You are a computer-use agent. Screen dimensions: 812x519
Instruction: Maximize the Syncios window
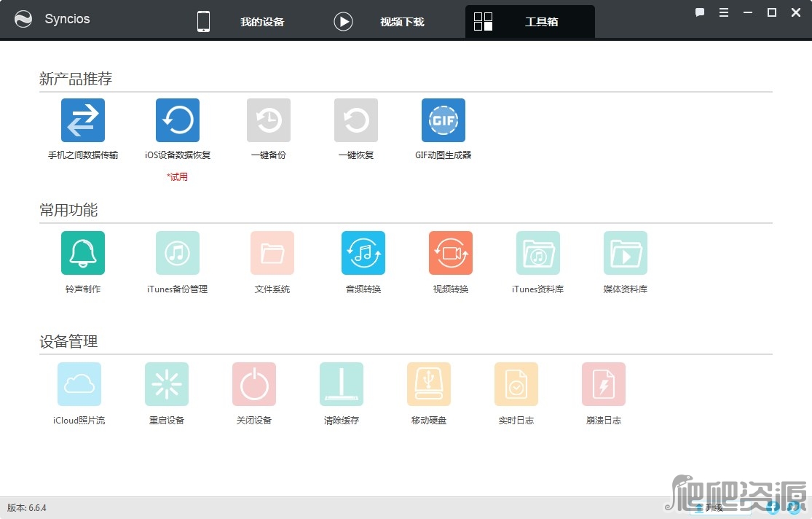tap(772, 12)
